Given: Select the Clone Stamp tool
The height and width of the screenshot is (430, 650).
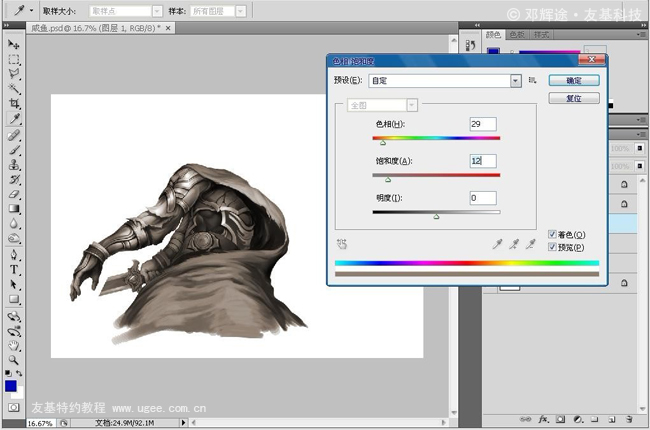Looking at the screenshot, I should (14, 165).
